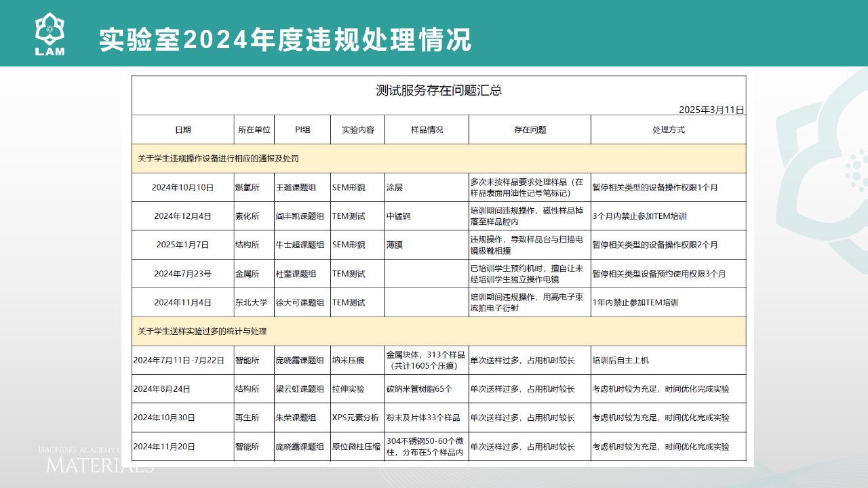Select the 样品情况 column header
Image resolution: width=868 pixels, height=488 pixels.
coord(427,129)
